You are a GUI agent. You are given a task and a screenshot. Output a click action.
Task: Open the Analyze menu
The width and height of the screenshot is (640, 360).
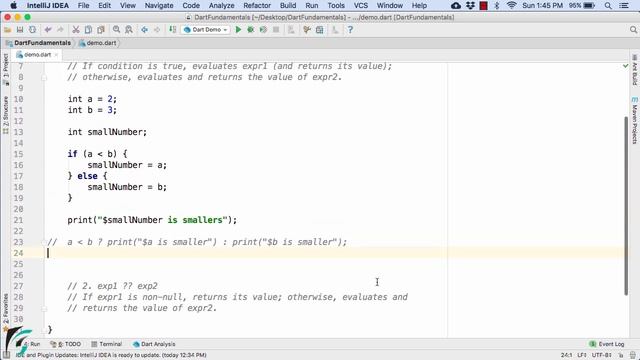222,6
